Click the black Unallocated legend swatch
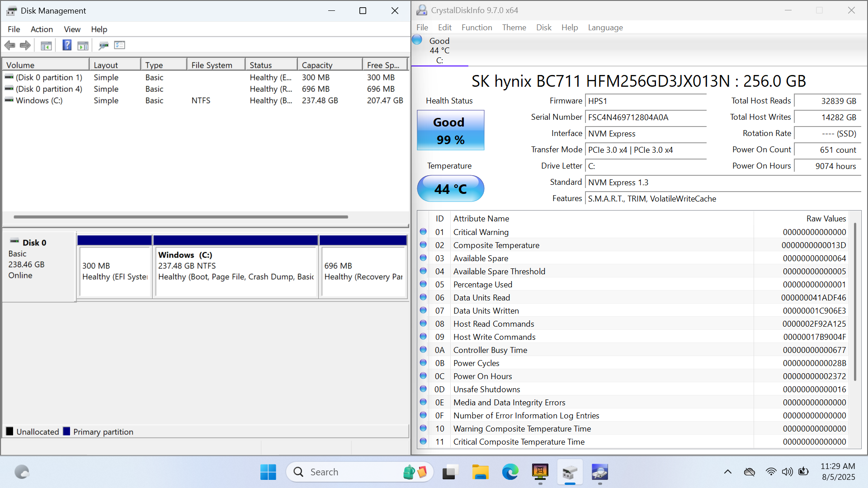 (9, 432)
